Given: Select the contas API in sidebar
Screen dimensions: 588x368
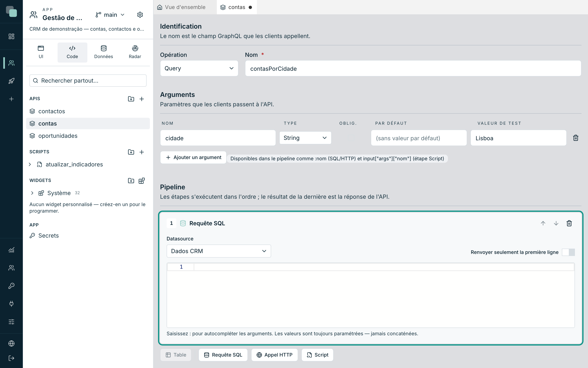Looking at the screenshot, I should [x=88, y=123].
